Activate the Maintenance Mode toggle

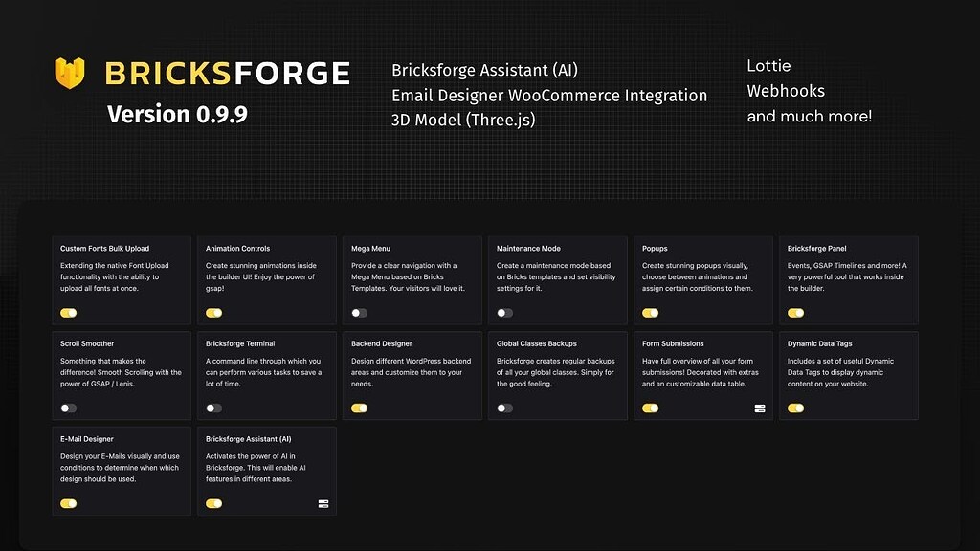click(x=505, y=312)
